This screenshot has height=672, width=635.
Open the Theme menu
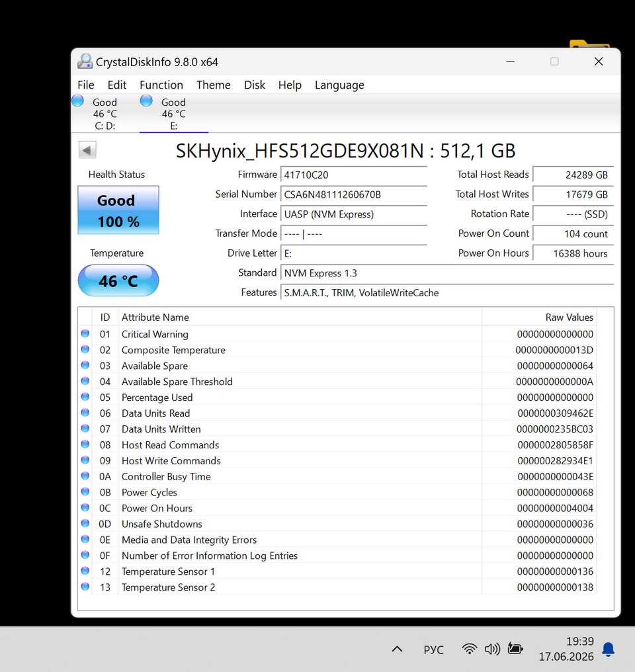point(214,85)
